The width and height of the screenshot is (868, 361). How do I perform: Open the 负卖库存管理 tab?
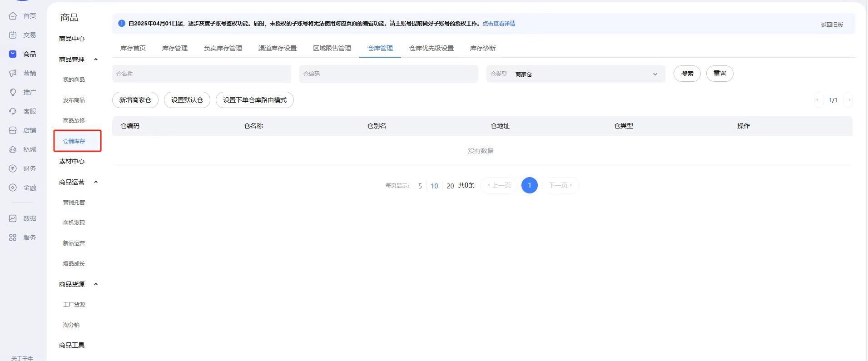[223, 48]
